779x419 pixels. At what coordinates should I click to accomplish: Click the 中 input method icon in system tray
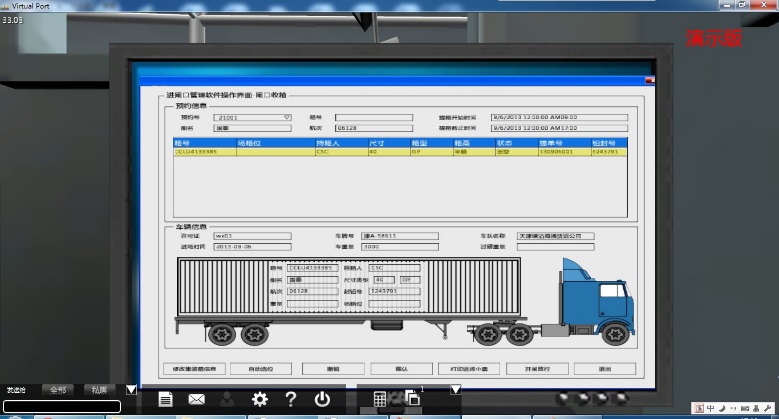pyautogui.click(x=710, y=408)
